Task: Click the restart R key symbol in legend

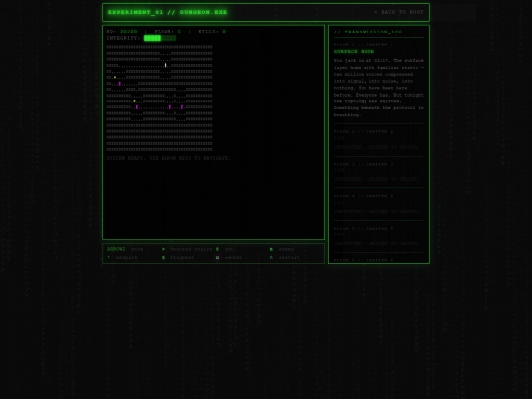Action: click(271, 257)
